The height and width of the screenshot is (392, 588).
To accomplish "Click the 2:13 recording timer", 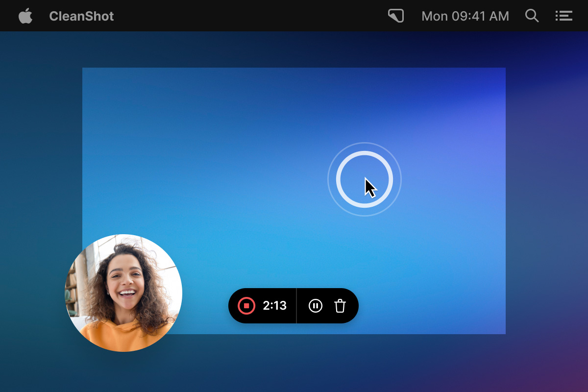I will point(274,306).
